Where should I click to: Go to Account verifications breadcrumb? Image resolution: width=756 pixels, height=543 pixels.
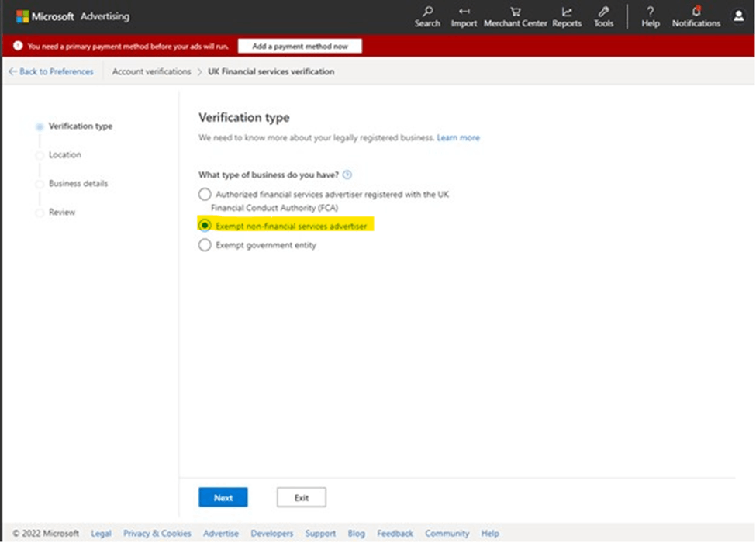coord(151,71)
